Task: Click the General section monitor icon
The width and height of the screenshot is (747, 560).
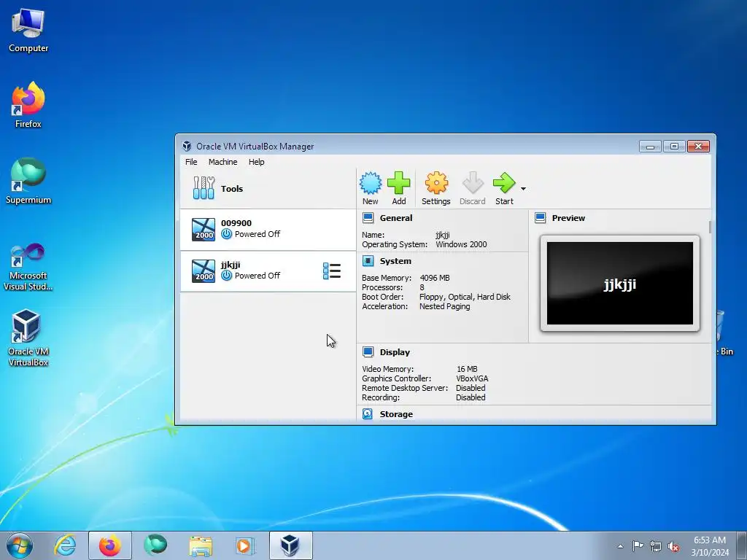Action: tap(368, 218)
